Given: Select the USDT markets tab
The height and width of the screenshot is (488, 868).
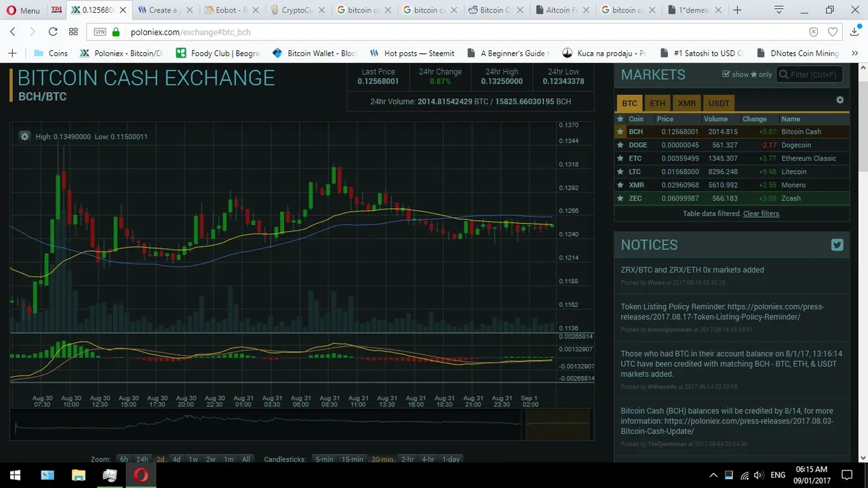Looking at the screenshot, I should tap(719, 103).
